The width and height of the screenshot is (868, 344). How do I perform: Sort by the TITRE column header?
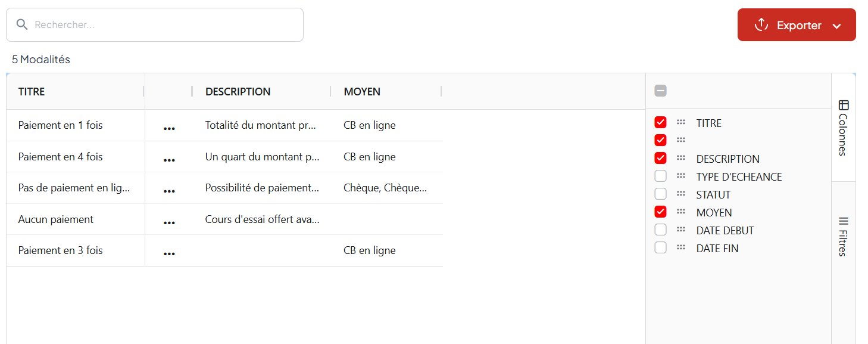click(32, 91)
